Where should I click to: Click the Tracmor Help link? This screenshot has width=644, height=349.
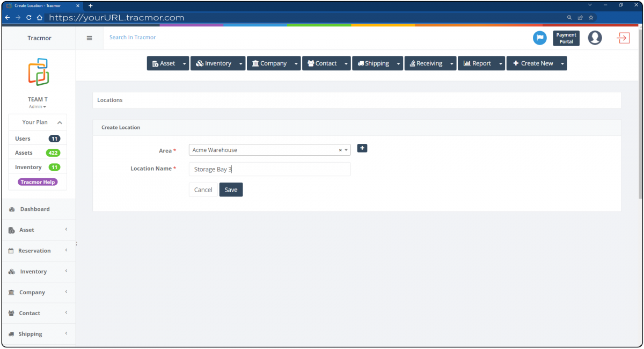37,181
